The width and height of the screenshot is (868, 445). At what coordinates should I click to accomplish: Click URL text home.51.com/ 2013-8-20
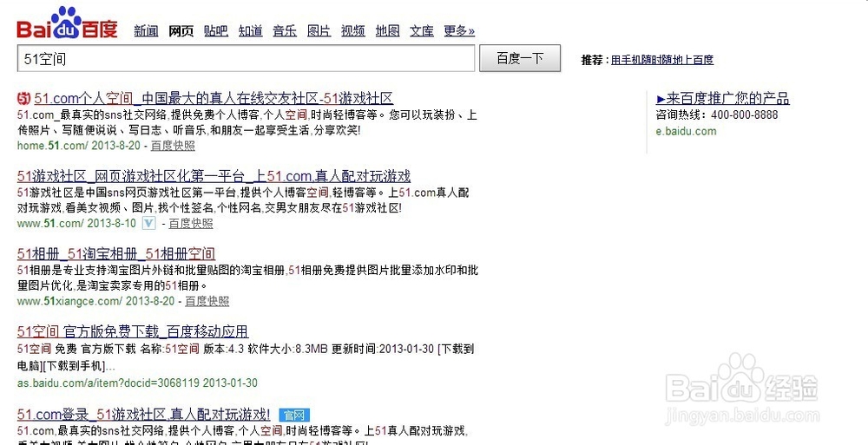click(80, 146)
